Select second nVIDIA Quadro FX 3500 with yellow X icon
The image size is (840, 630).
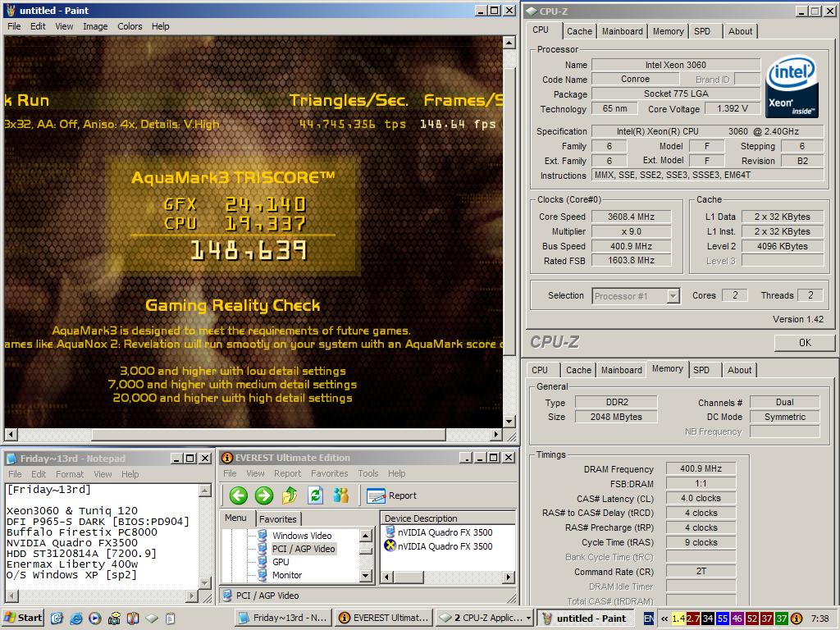click(445, 546)
